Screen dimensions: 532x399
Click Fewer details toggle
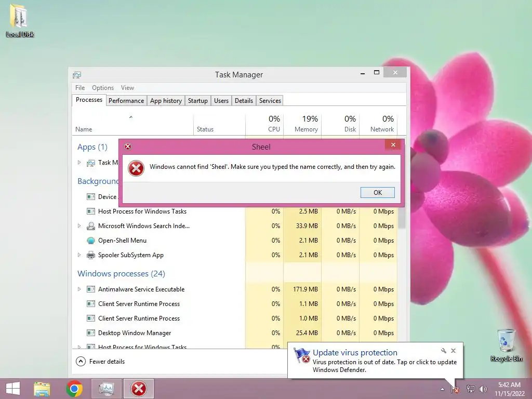(100, 362)
